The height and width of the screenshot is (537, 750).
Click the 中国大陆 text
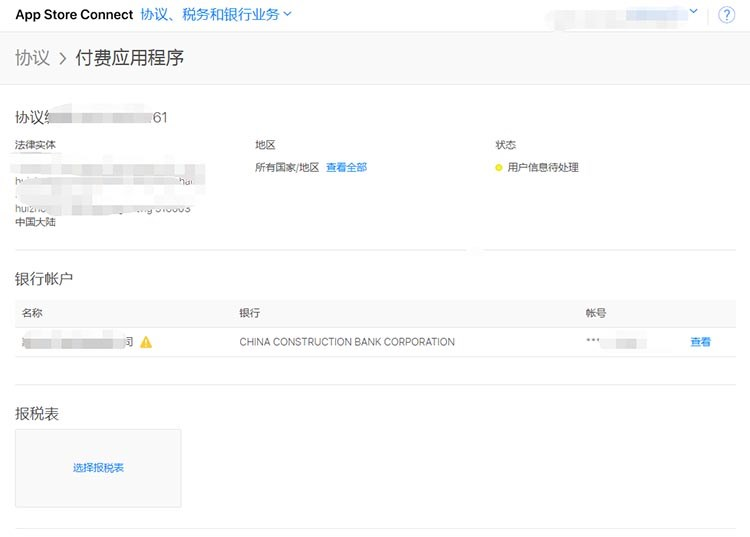click(35, 222)
